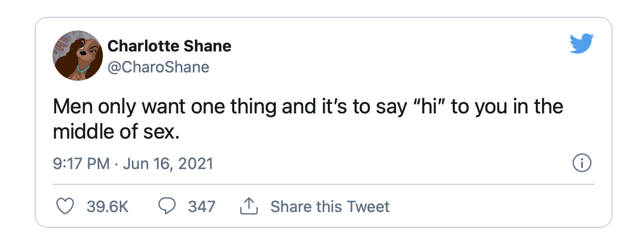
Task: Click the Jun 16, 2021 date
Action: coord(168,164)
